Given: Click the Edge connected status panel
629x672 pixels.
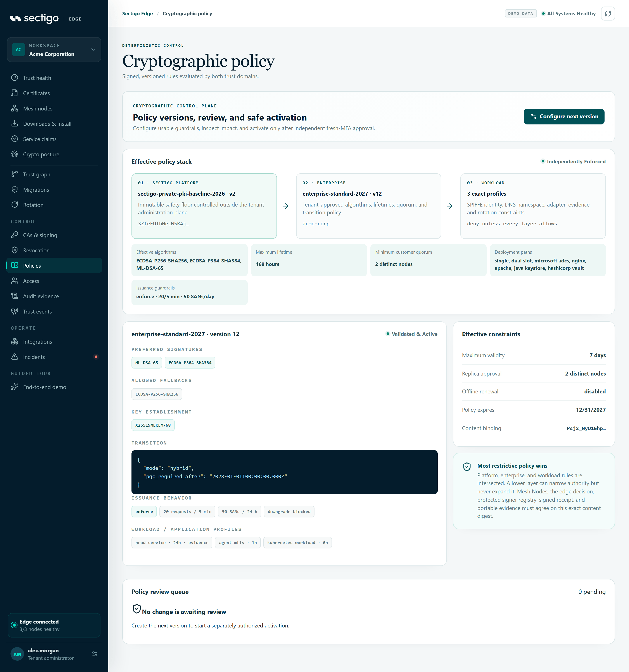Looking at the screenshot, I should (x=54, y=625).
